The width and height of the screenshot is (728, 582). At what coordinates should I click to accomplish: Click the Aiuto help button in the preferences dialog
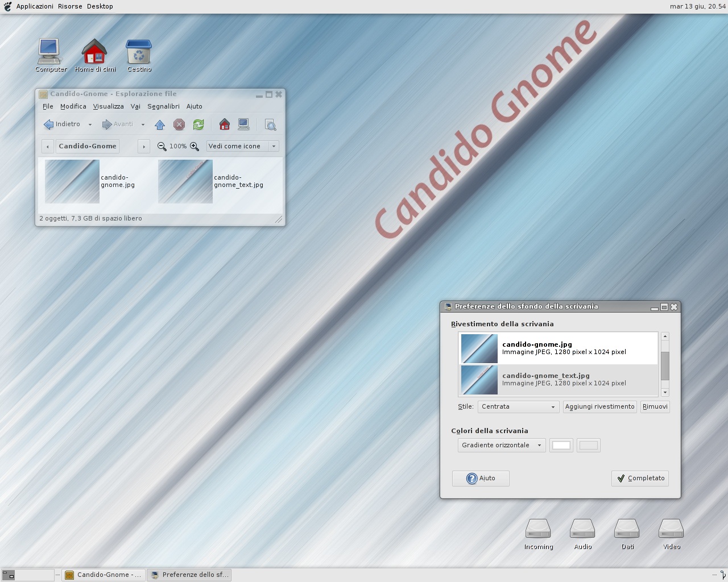coord(481,479)
